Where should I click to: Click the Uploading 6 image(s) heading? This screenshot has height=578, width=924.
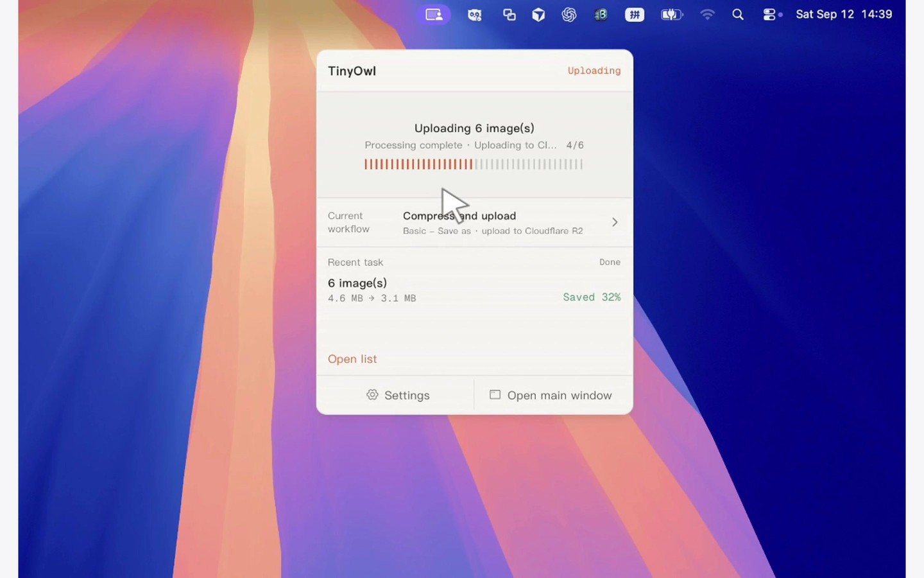point(474,128)
